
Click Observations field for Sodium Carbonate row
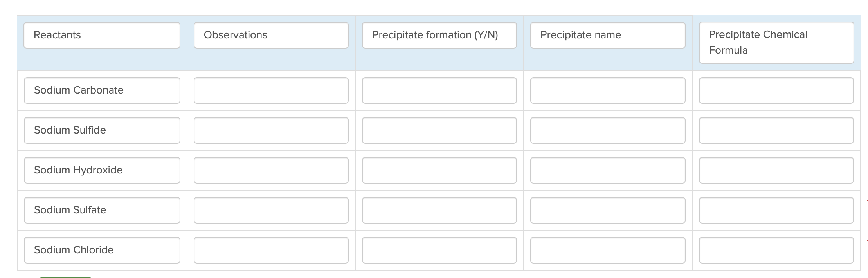coord(271,90)
